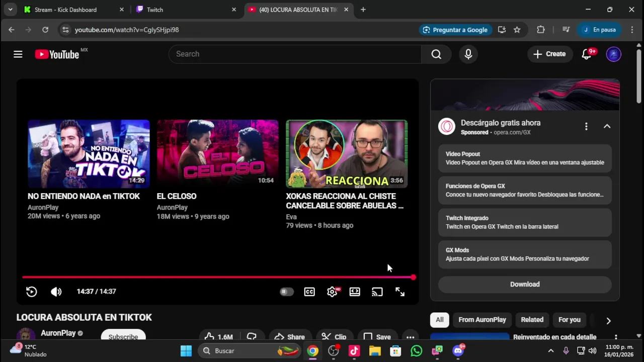Image resolution: width=644 pixels, height=362 pixels.
Task: Open a new browser tab
Action: click(363, 10)
